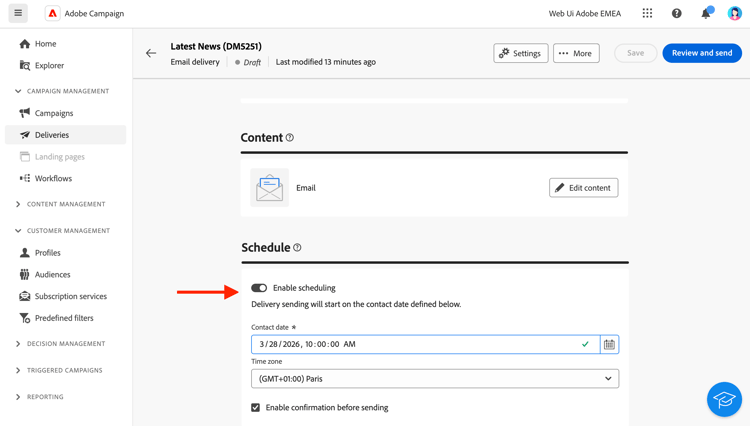This screenshot has width=750, height=426.
Task: Click the Schedule help info icon
Action: [297, 248]
